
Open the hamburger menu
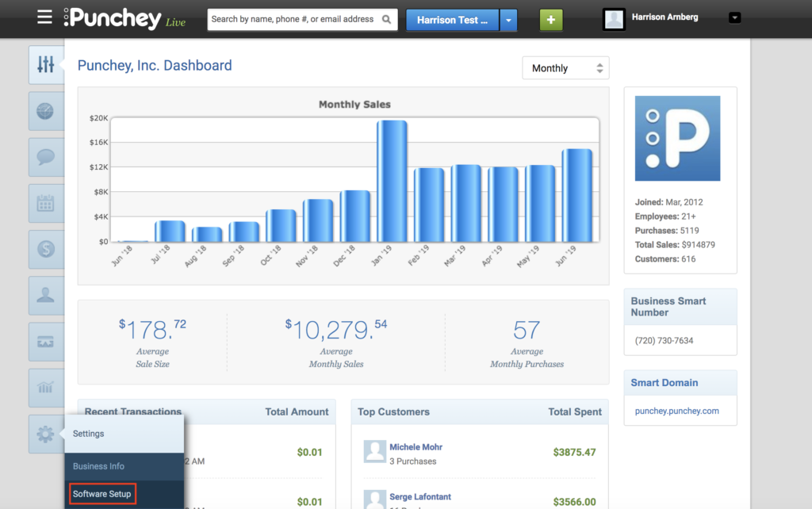44,17
